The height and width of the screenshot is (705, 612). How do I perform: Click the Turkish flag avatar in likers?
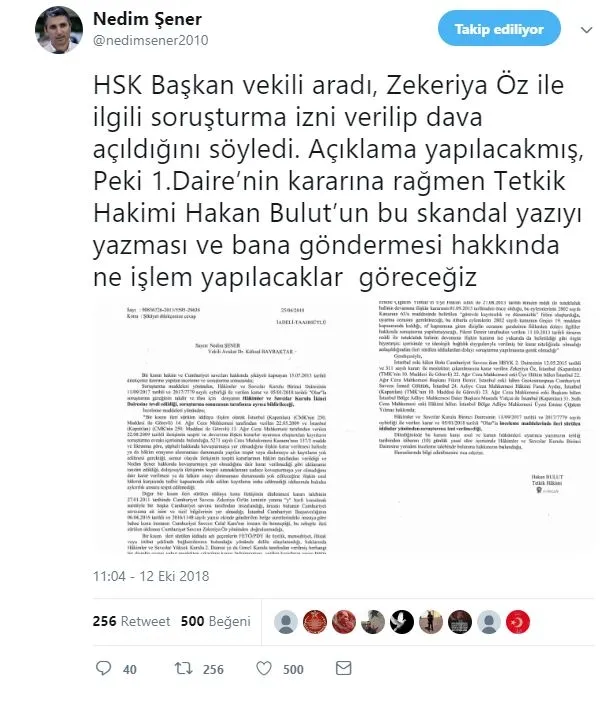click(x=518, y=622)
